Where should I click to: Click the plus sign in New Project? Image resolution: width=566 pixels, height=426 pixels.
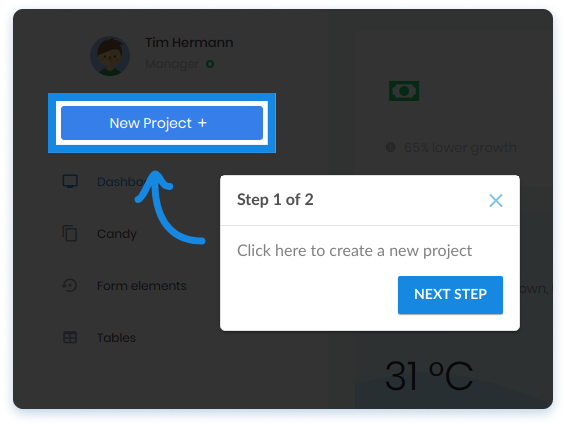coord(202,123)
